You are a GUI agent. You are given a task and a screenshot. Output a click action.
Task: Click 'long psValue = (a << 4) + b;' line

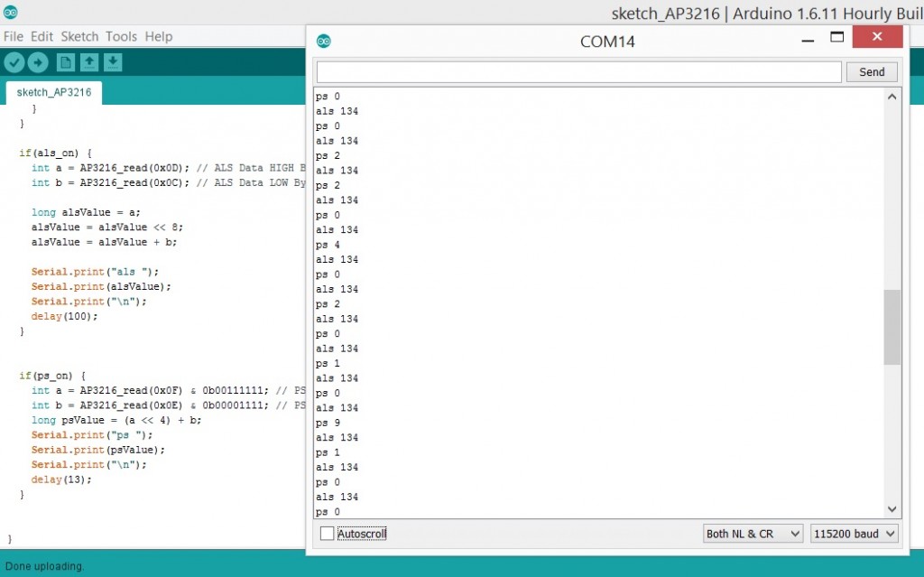click(116, 420)
